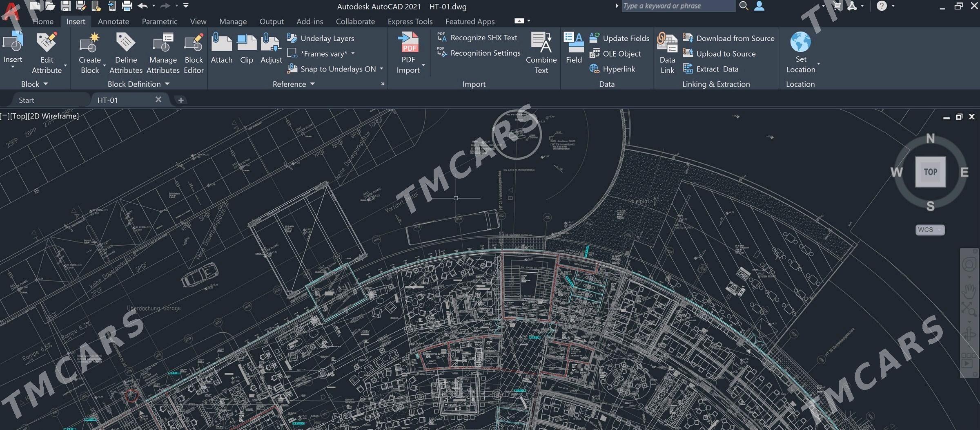Expand the Block Definition panel
The width and height of the screenshot is (980, 430).
coord(138,84)
